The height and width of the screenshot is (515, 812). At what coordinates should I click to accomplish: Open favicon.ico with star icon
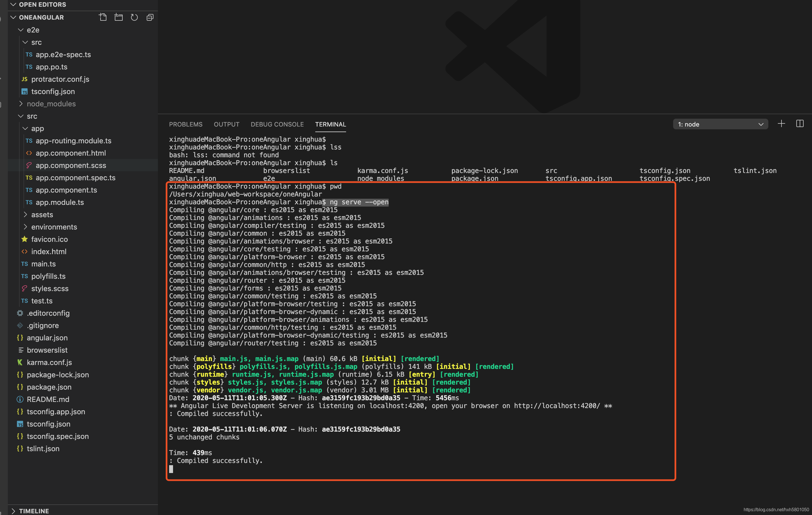point(49,239)
